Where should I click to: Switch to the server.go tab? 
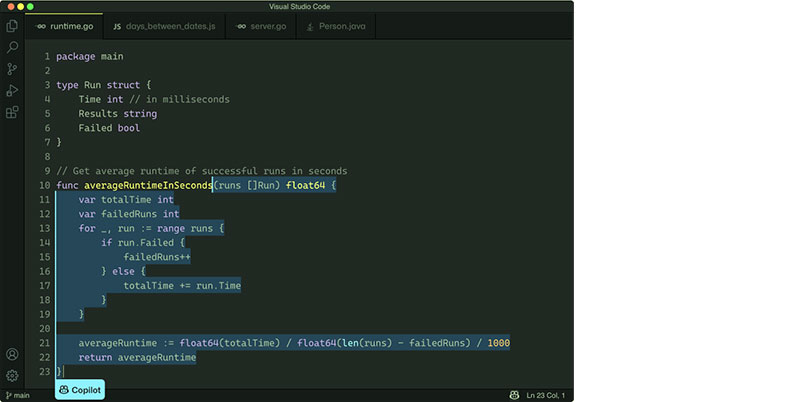point(261,26)
